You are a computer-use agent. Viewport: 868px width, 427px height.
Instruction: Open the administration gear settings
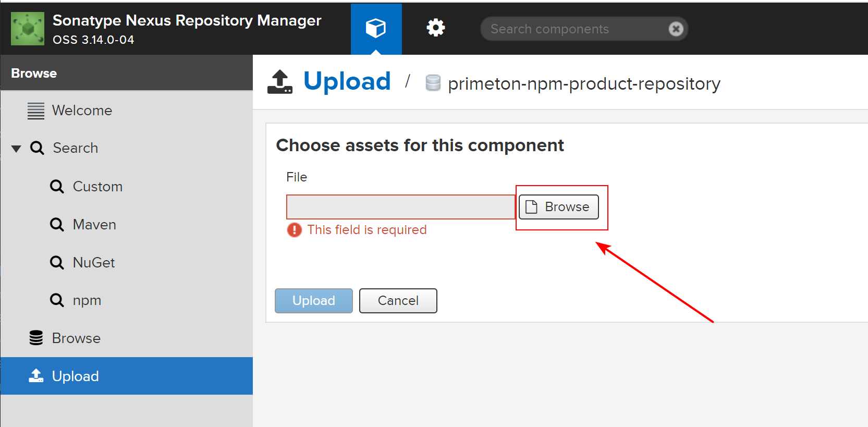point(436,28)
